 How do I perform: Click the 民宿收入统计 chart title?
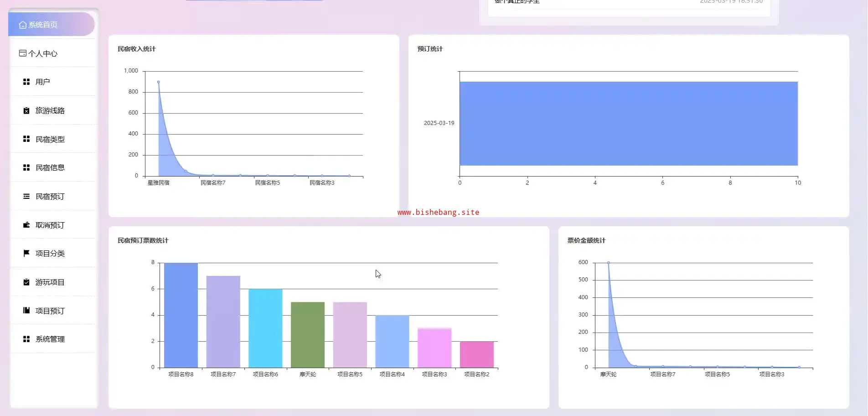(137, 49)
